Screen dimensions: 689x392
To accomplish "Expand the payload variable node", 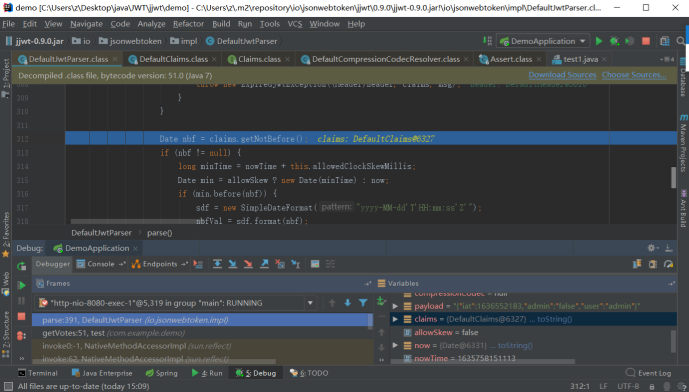I will 395,306.
